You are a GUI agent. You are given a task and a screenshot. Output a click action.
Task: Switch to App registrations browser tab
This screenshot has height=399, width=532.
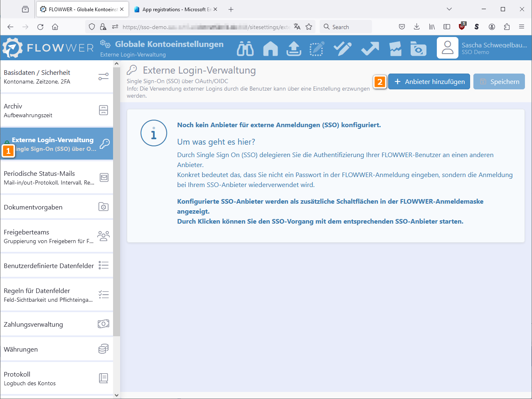(x=175, y=9)
